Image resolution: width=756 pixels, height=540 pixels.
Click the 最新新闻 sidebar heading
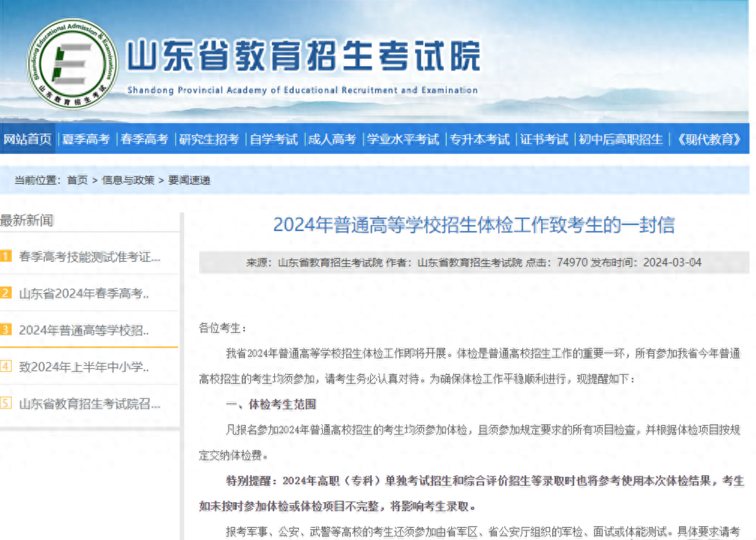(x=26, y=220)
